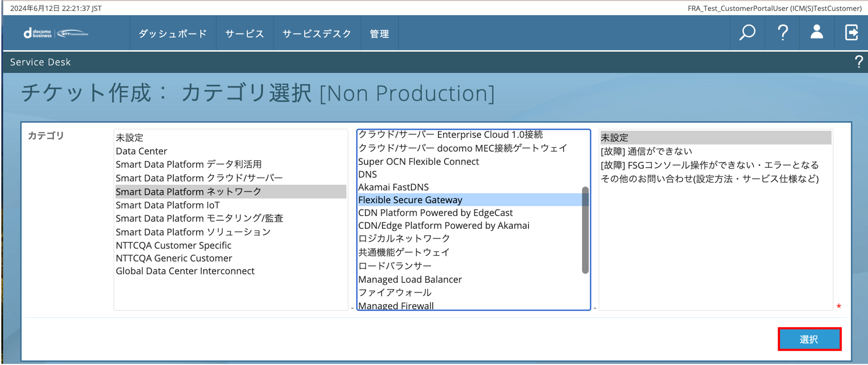Select Smart Data Platform モニタリング/監査
The height and width of the screenshot is (365, 868).
[231, 218]
